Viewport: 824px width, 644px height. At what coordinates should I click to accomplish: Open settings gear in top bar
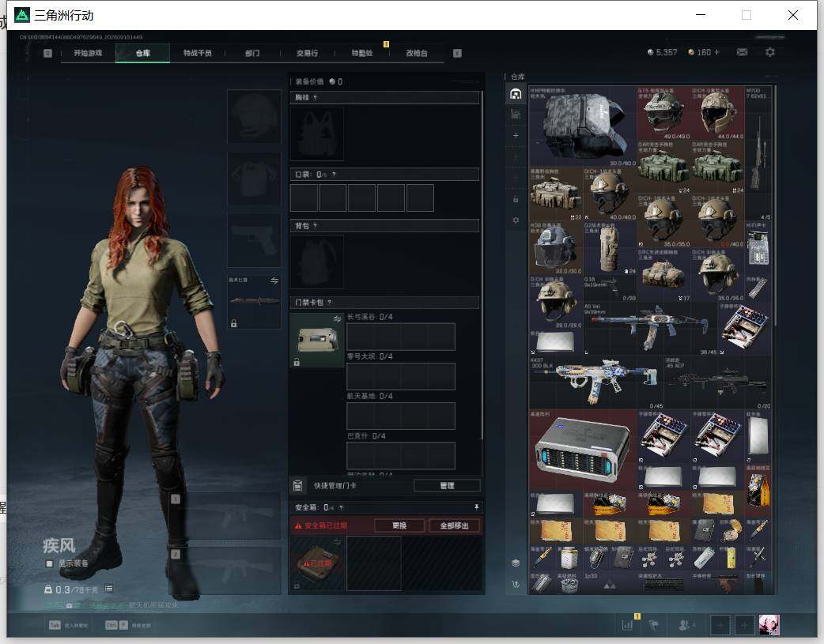[x=770, y=52]
